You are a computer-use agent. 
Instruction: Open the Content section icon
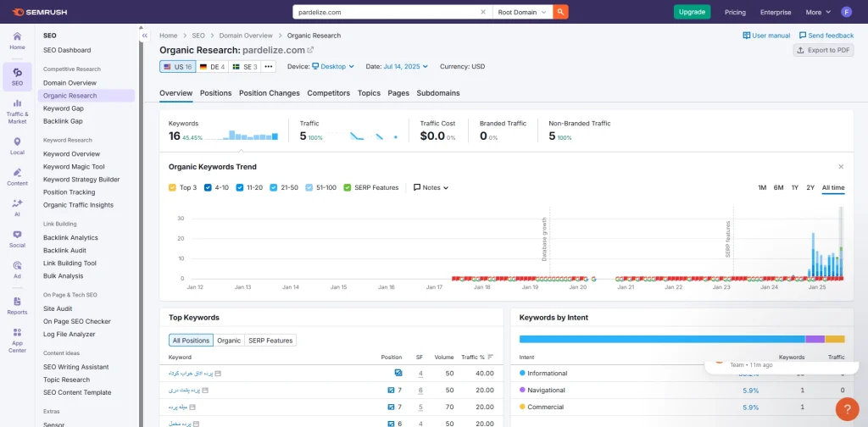[x=17, y=177]
